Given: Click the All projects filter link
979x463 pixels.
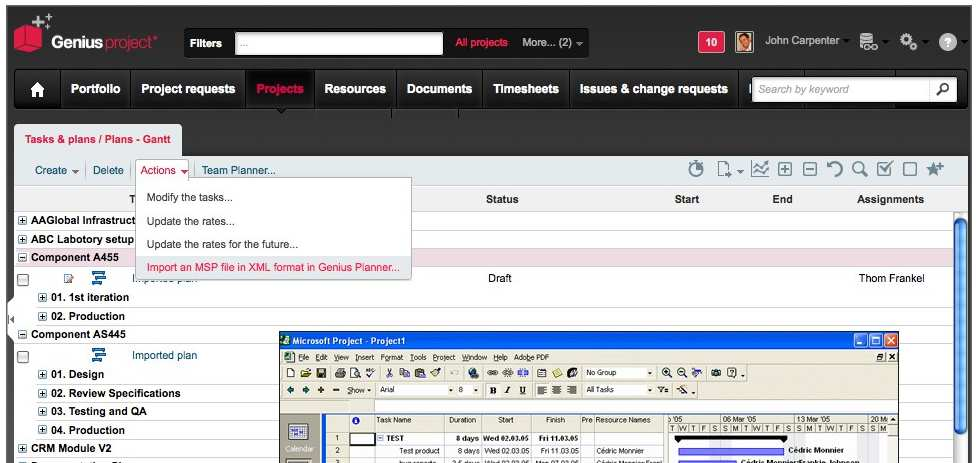Looking at the screenshot, I should (481, 42).
